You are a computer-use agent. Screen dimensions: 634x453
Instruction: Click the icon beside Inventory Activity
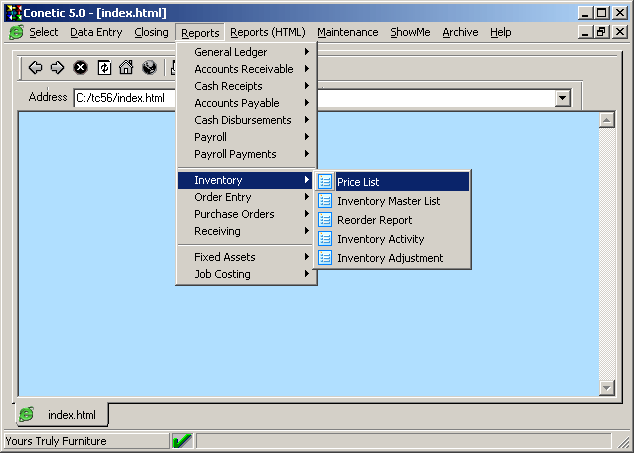325,239
